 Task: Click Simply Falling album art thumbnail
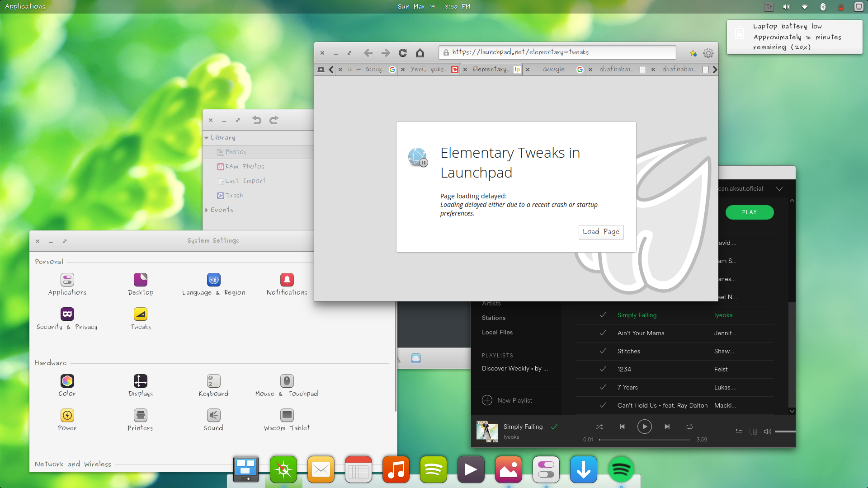coord(487,432)
